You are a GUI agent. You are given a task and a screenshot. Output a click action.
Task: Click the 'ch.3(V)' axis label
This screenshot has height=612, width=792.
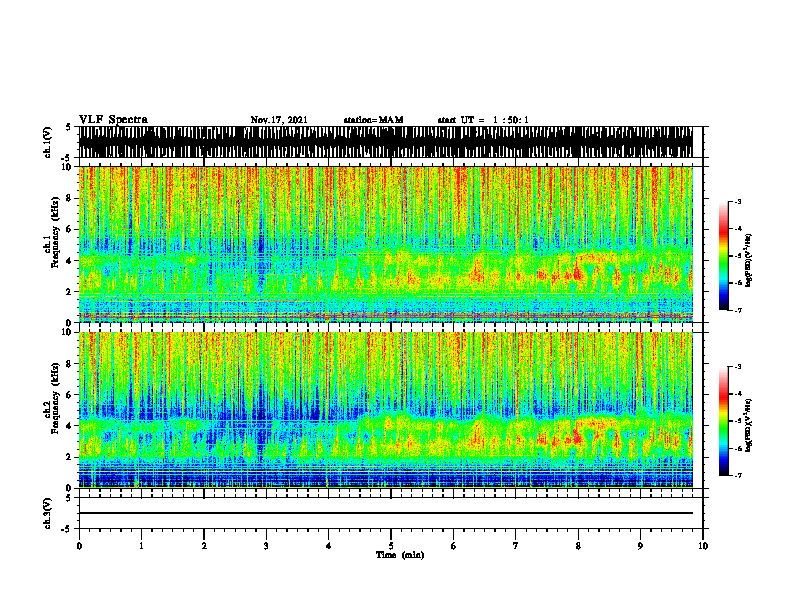point(47,513)
